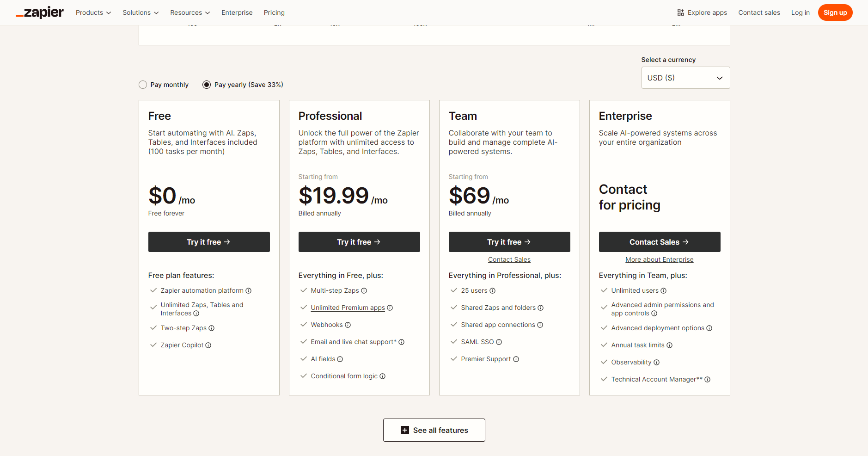Click the orange Sign up button

(x=835, y=12)
